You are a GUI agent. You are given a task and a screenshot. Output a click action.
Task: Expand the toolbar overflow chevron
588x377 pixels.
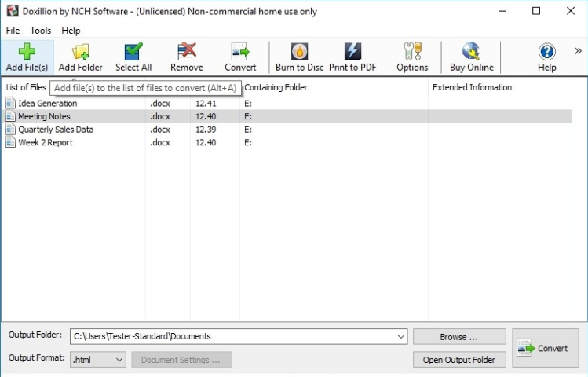(x=579, y=51)
